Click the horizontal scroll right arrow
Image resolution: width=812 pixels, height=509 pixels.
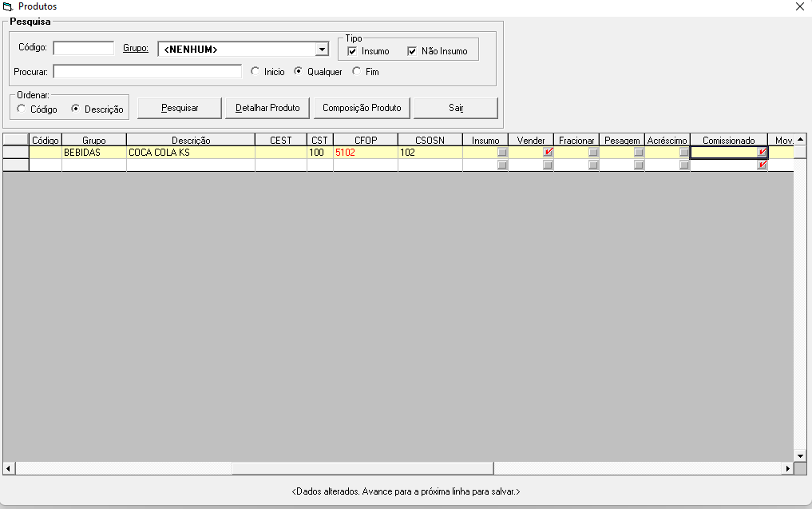point(788,468)
